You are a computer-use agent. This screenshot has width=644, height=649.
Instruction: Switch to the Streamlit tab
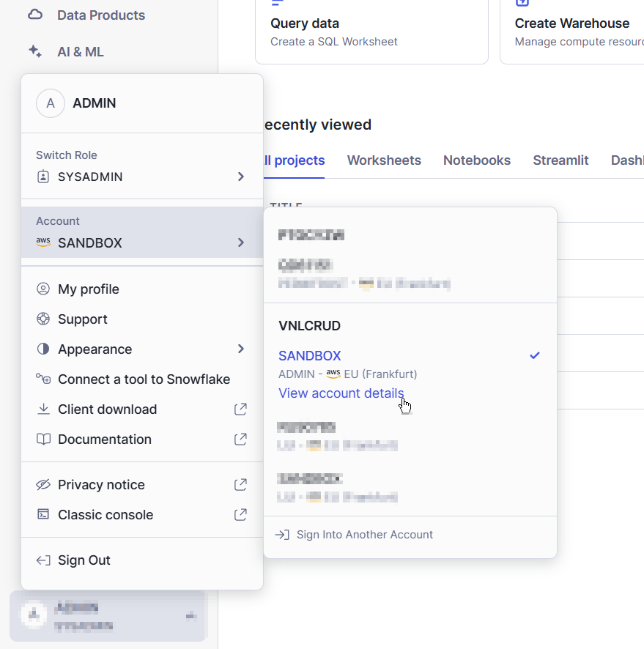click(x=560, y=160)
